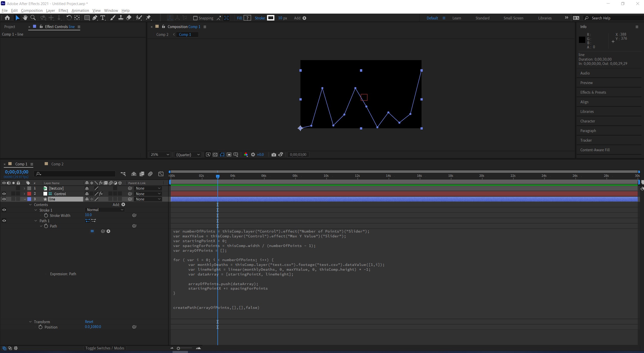This screenshot has width=644, height=353.
Task: Select the Zoom tool
Action: [33, 18]
